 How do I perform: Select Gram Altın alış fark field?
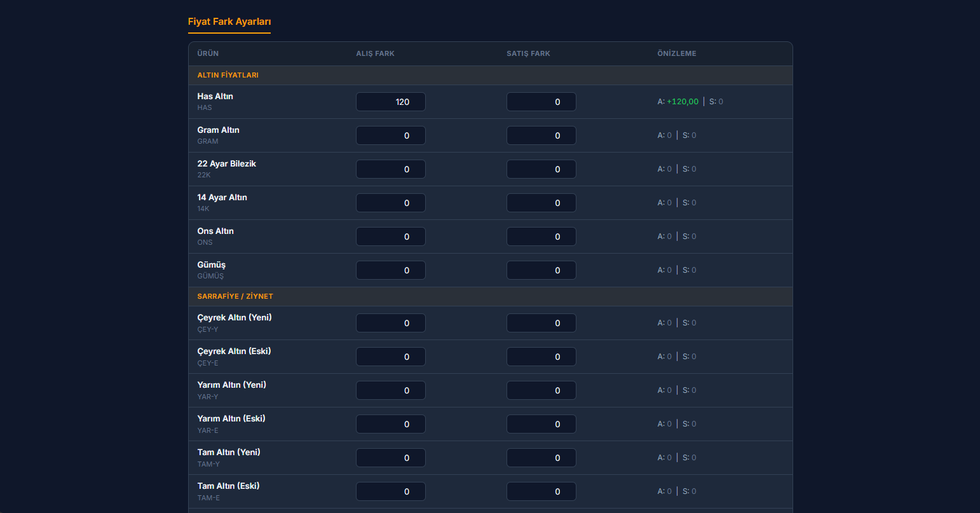pos(390,135)
